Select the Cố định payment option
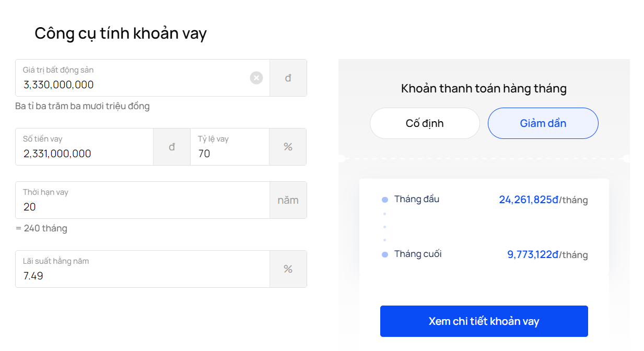 pos(425,123)
